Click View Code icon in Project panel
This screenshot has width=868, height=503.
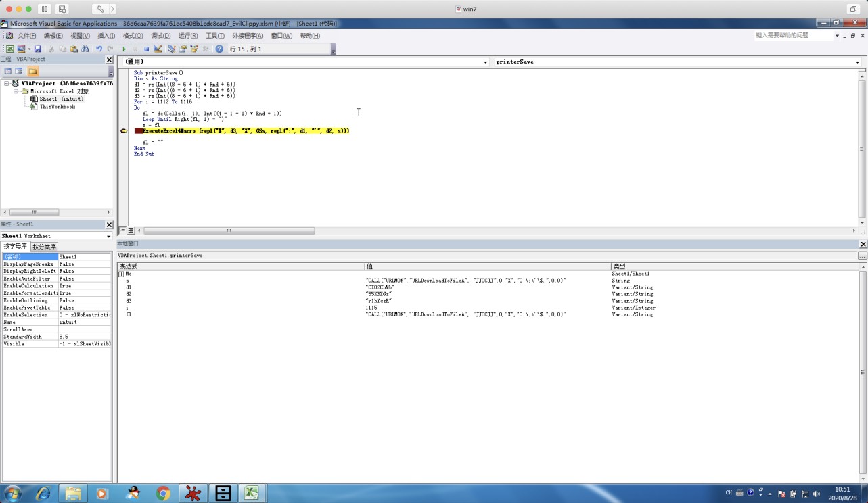(x=8, y=71)
